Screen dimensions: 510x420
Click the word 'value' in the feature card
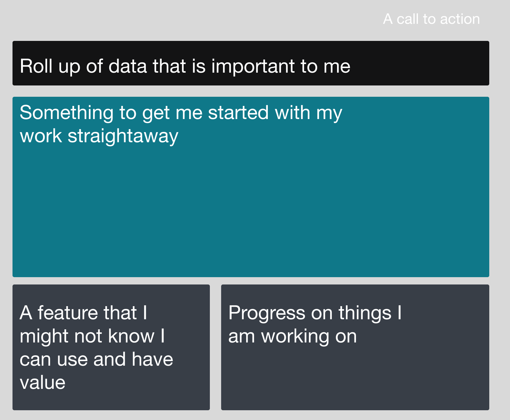tap(42, 382)
